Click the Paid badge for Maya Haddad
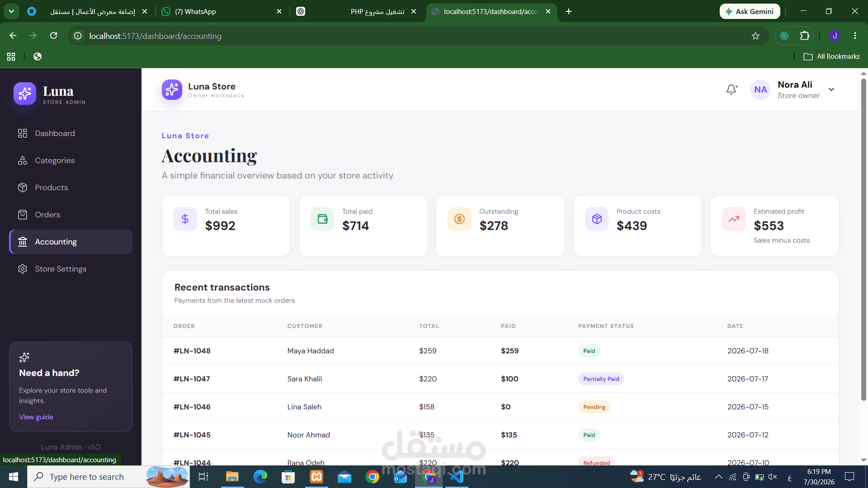The width and height of the screenshot is (868, 488). pos(589,351)
